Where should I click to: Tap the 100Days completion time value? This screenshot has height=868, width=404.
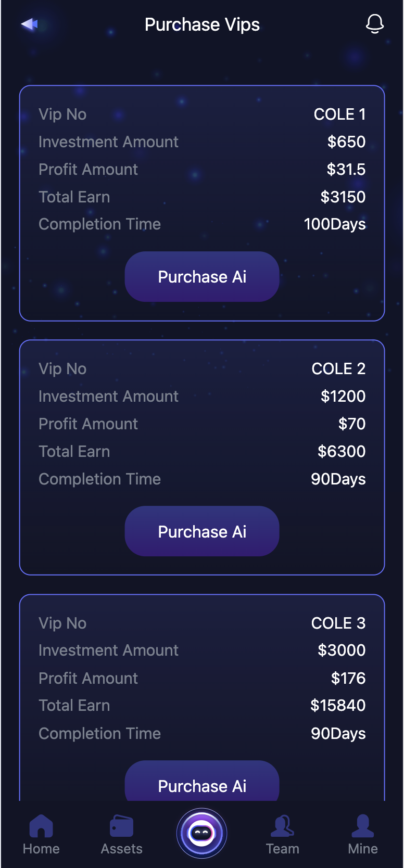click(x=335, y=224)
